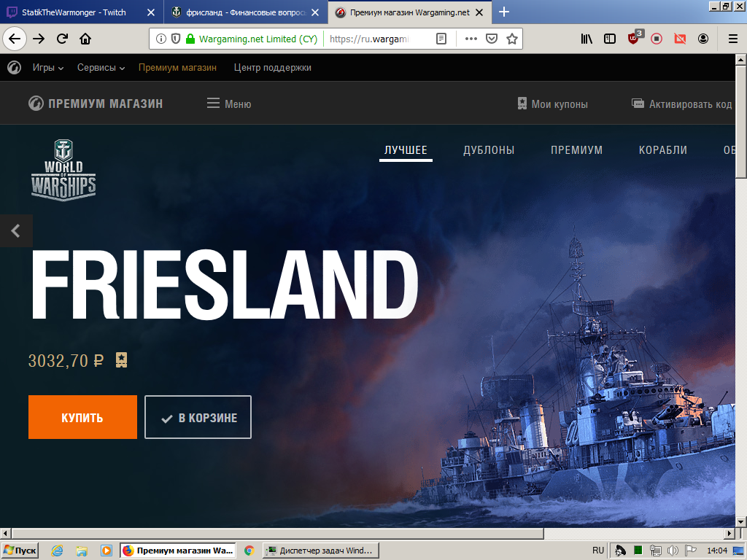This screenshot has width=747, height=560.
Task: Open uBlock Origin extension icon
Action: point(635,37)
